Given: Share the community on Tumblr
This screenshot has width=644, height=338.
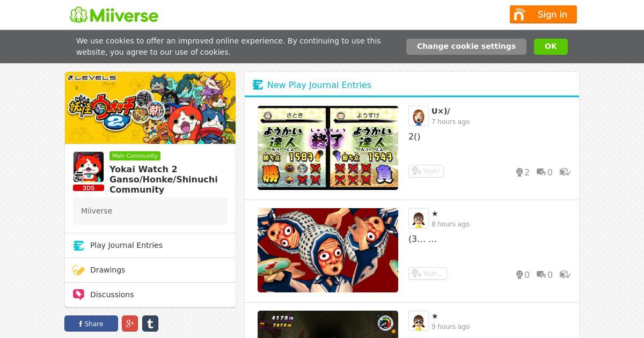Looking at the screenshot, I should point(150,324).
